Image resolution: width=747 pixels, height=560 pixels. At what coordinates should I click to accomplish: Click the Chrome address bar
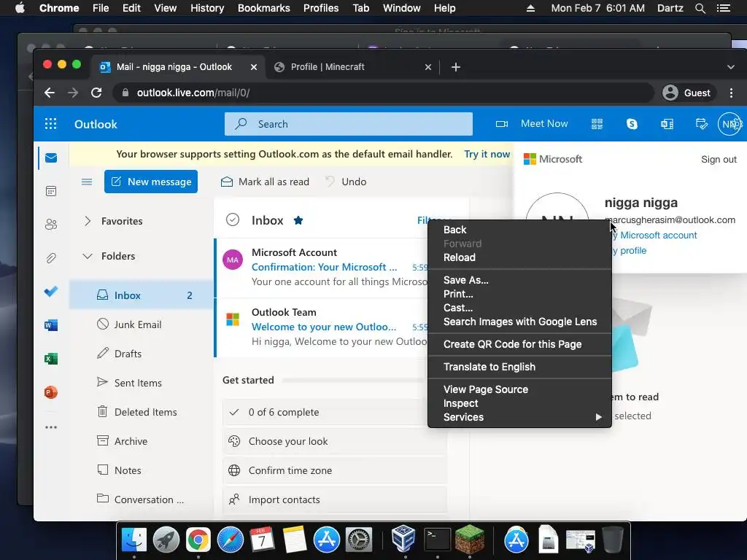(382, 93)
